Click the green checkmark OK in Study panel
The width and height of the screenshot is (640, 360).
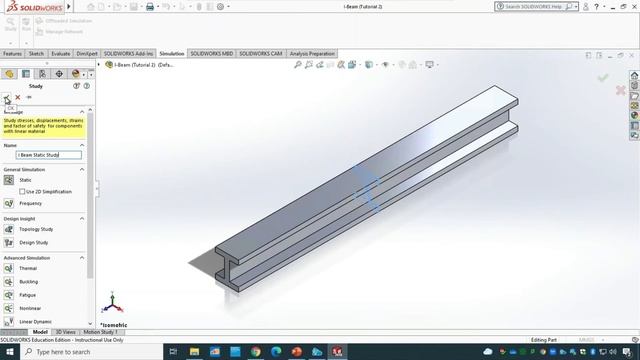coord(7,97)
